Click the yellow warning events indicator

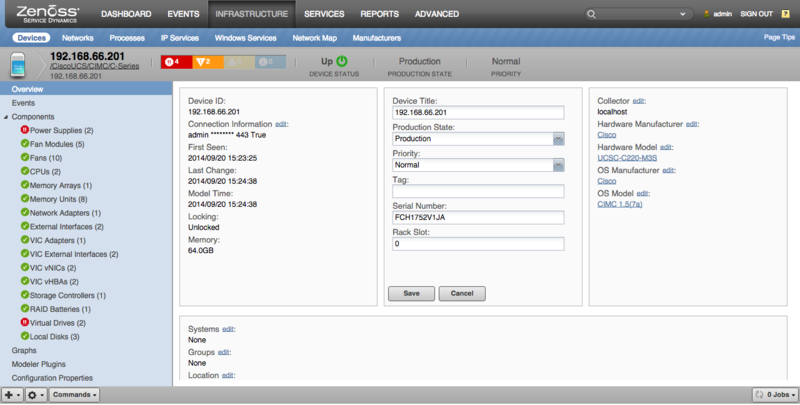tap(239, 62)
